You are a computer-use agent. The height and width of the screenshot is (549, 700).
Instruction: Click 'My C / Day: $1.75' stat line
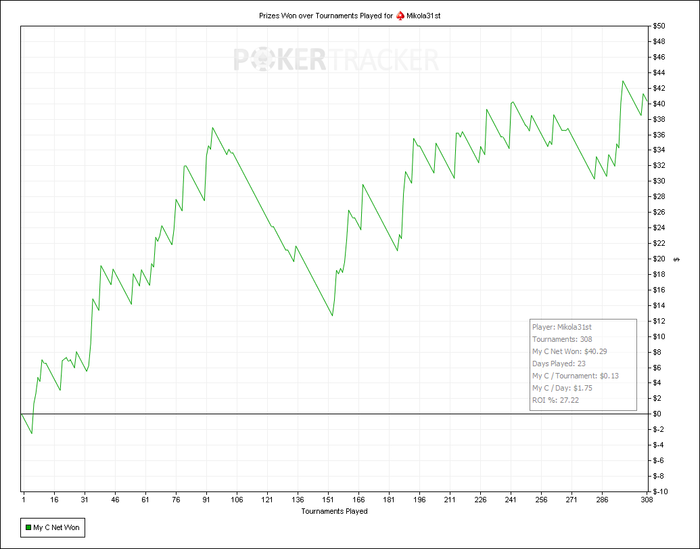click(x=562, y=388)
